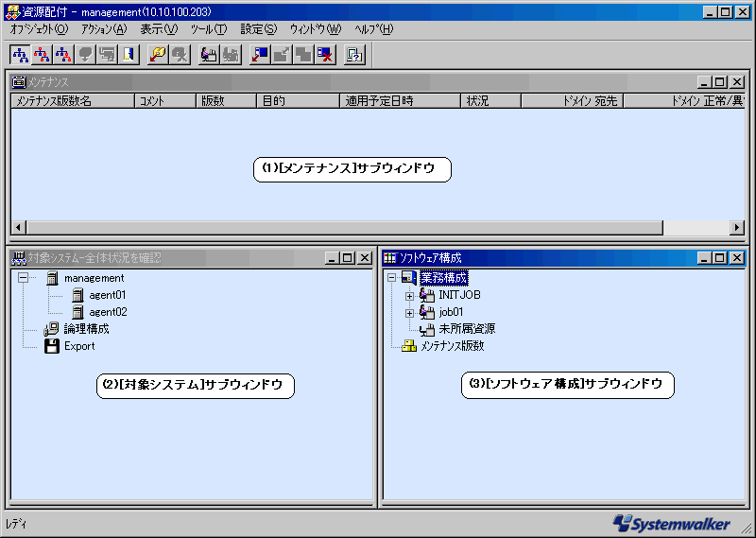This screenshot has width=756, height=538.
Task: Expand the job01 tree node
Action: point(409,313)
